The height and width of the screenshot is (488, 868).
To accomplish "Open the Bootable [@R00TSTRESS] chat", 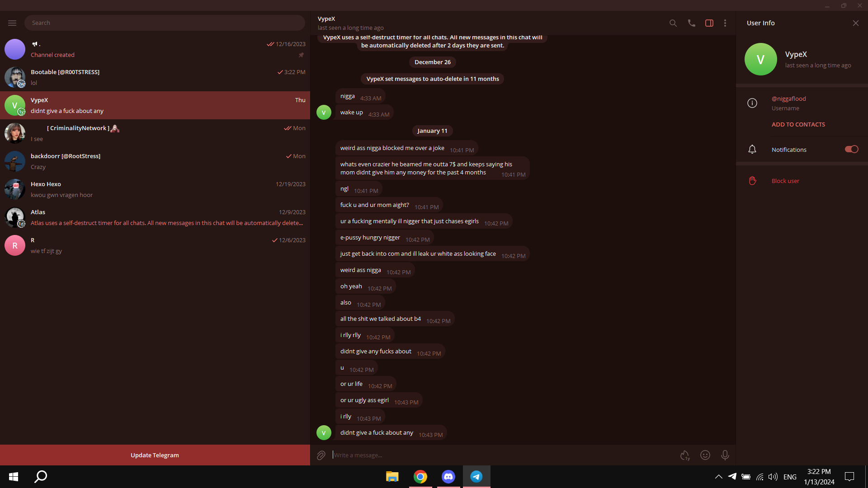I will coord(155,77).
